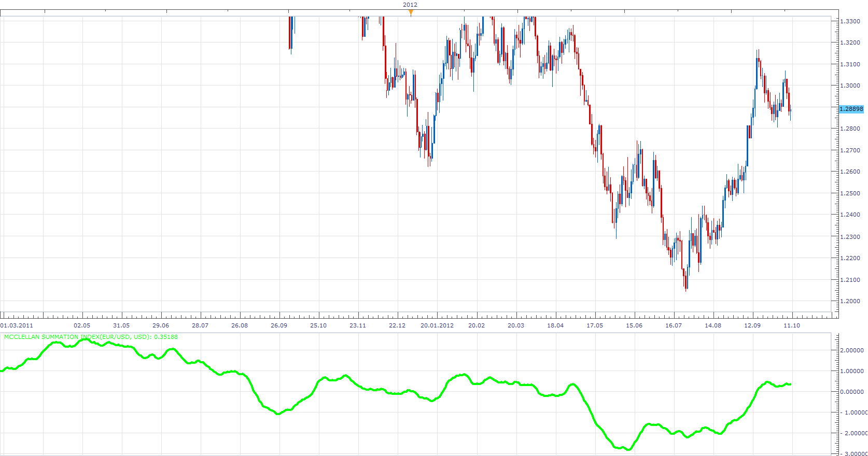Click the McClellan Summation Index indicator title
The height and width of the screenshot is (456, 868).
[91, 337]
